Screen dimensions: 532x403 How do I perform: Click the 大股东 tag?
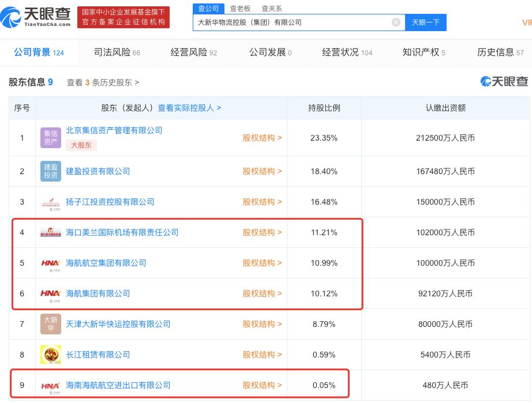(81, 145)
